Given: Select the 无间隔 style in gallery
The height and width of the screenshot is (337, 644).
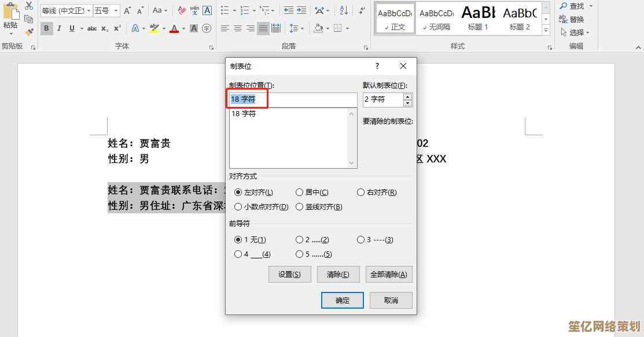Looking at the screenshot, I should point(436,18).
